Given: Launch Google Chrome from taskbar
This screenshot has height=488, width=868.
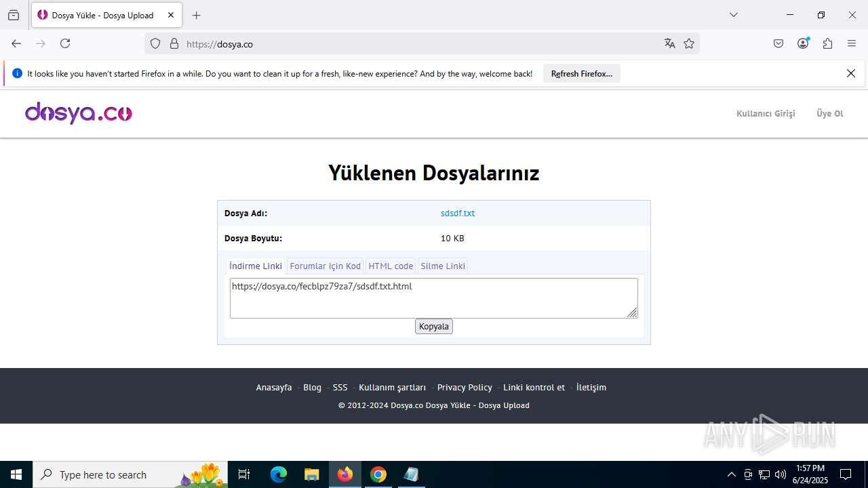Looking at the screenshot, I should point(378,474).
